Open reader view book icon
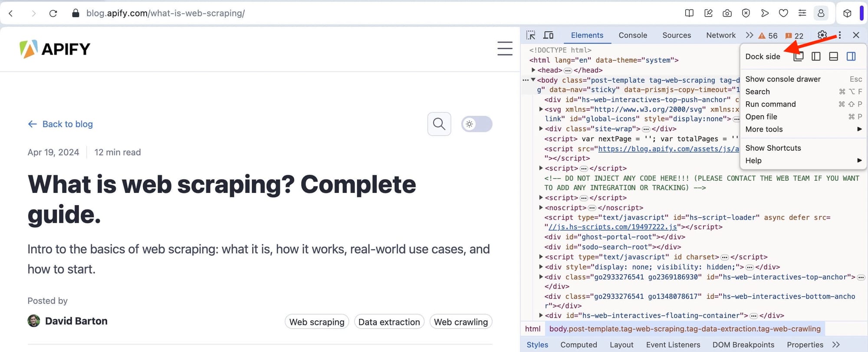 click(689, 13)
